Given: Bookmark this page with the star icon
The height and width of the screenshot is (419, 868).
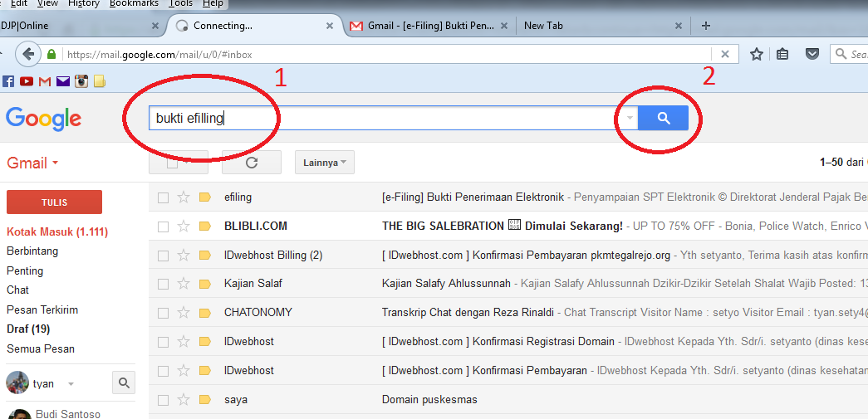Looking at the screenshot, I should pyautogui.click(x=756, y=54).
